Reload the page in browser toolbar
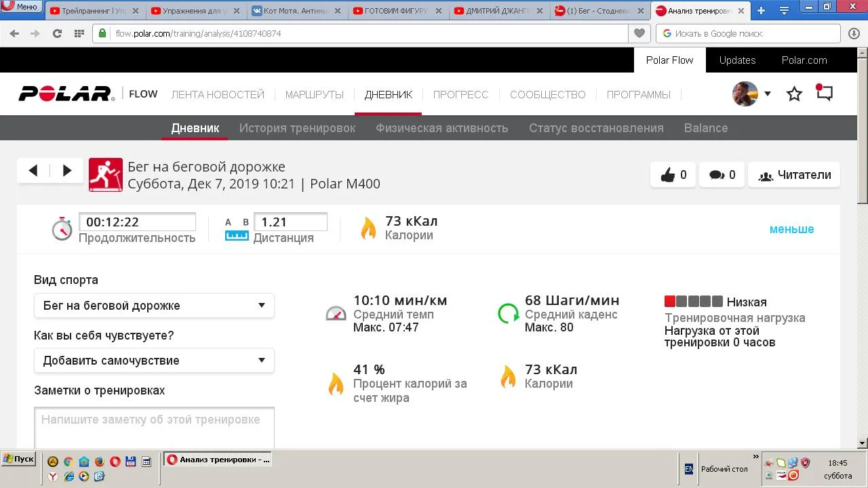 pos(57,33)
